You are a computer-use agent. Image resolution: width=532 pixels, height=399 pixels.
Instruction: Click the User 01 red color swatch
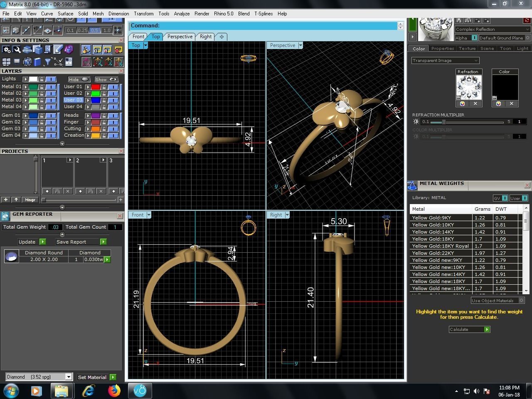point(96,87)
